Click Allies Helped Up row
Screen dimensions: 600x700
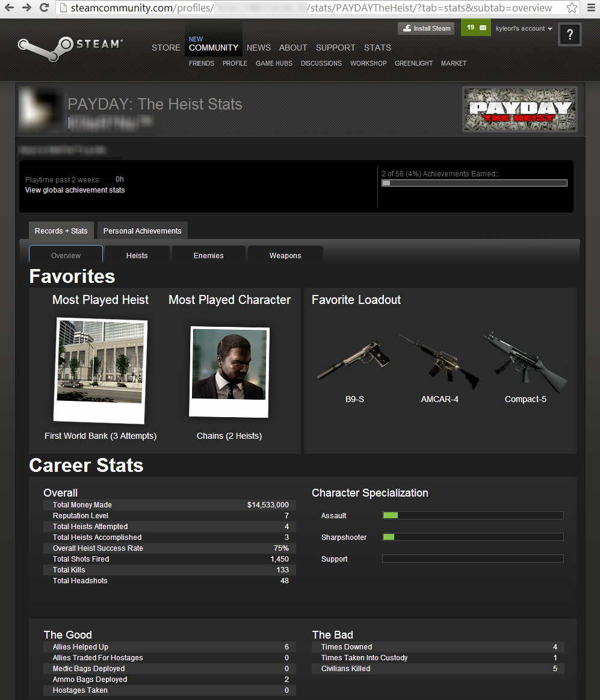click(x=170, y=647)
